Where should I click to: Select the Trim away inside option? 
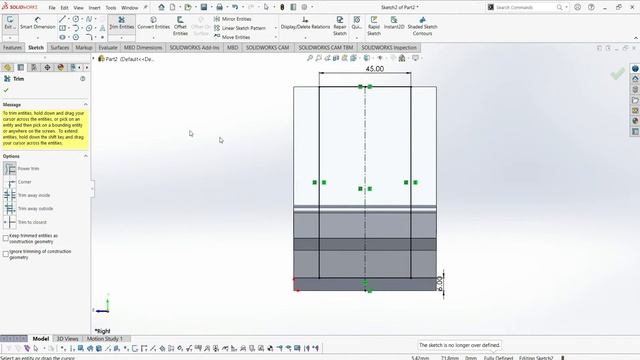click(x=10, y=196)
